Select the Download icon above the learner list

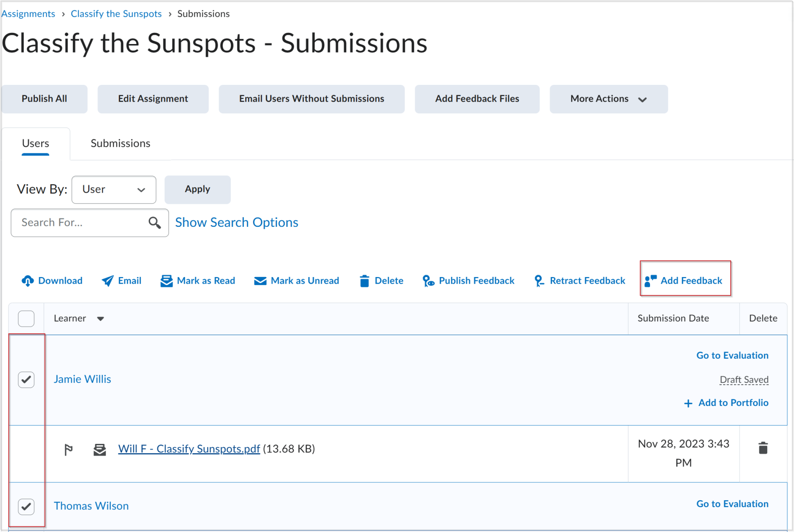pos(27,280)
